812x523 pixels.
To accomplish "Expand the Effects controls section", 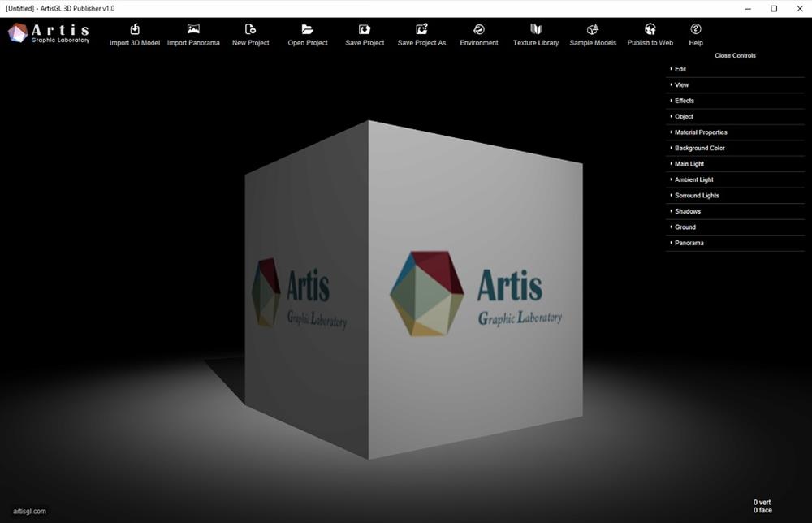I will [735, 101].
